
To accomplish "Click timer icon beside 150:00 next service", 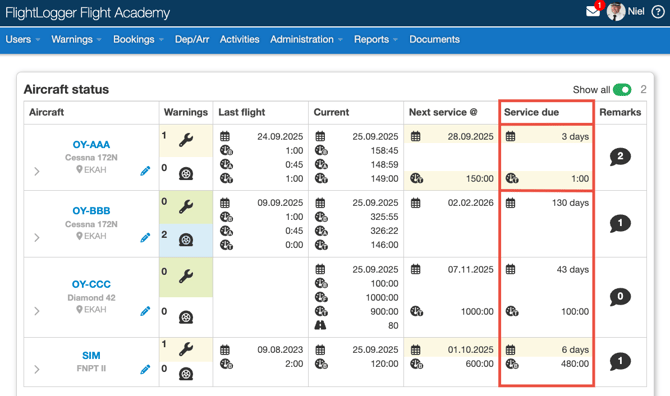I will click(417, 178).
